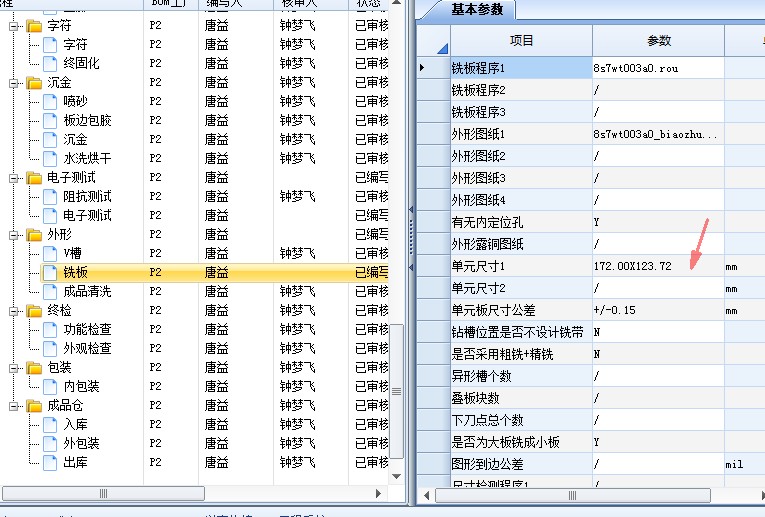
Task: Click the 字符 folder icon
Action: point(34,25)
